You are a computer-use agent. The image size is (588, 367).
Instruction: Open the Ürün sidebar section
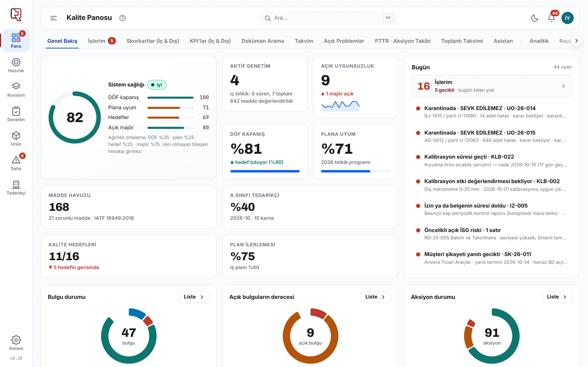pyautogui.click(x=16, y=139)
